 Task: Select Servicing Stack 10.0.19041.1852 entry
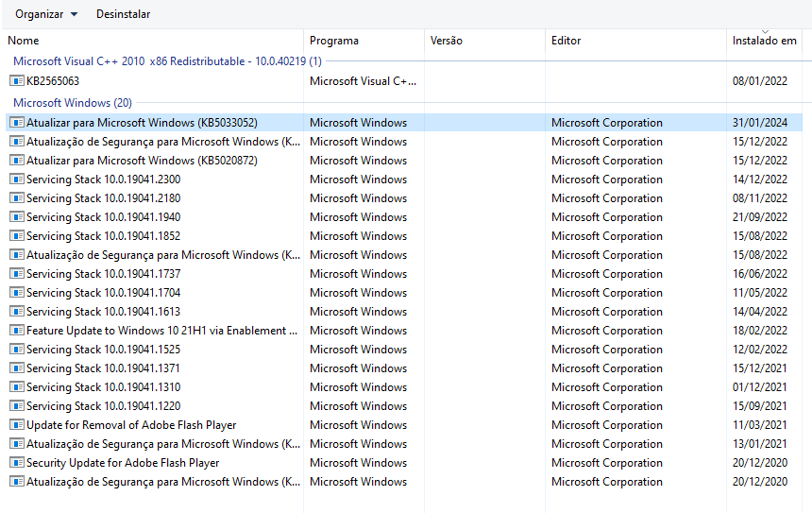point(104,236)
